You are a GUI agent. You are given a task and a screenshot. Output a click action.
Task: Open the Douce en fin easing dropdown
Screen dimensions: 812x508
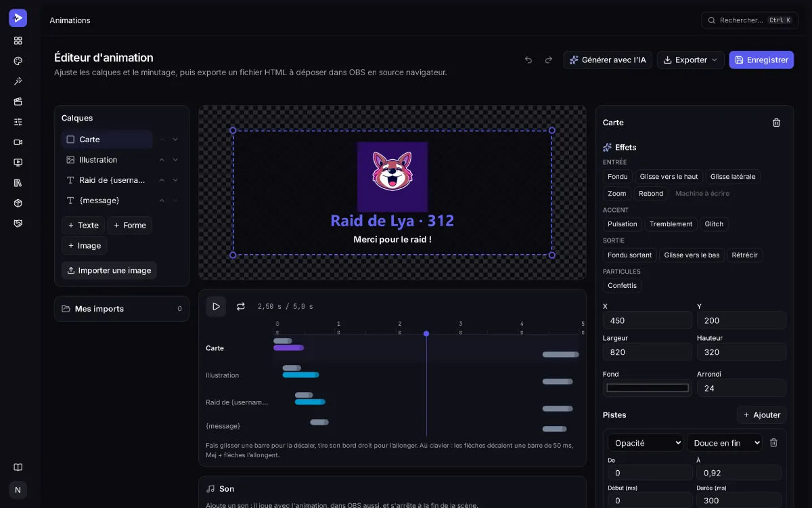tap(725, 443)
